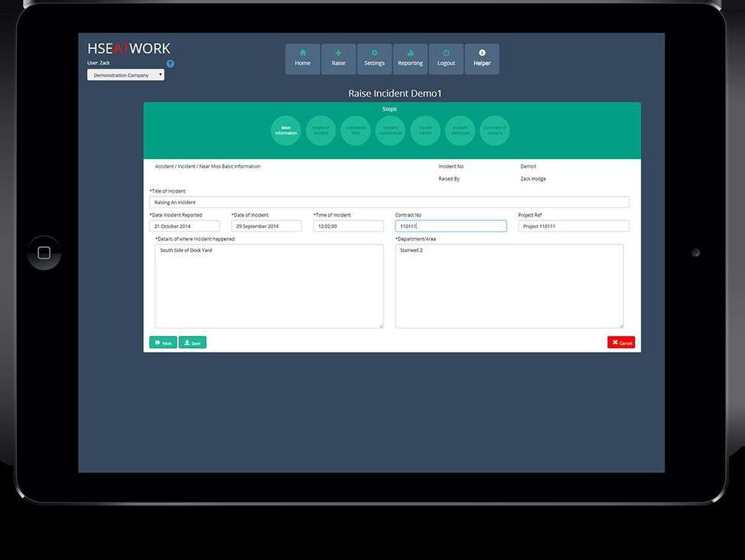Jump to the Details of Incident step

pyautogui.click(x=320, y=131)
